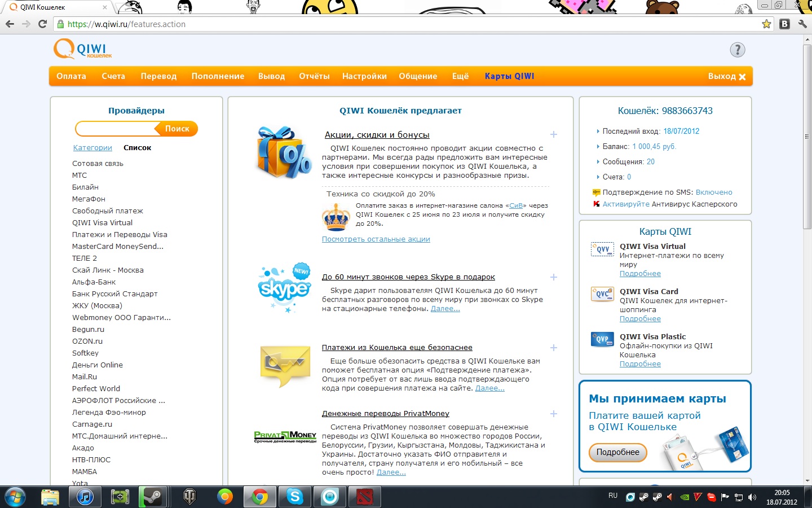Image resolution: width=812 pixels, height=508 pixels.
Task: Reload the page with refresh button
Action: pyautogui.click(x=42, y=24)
